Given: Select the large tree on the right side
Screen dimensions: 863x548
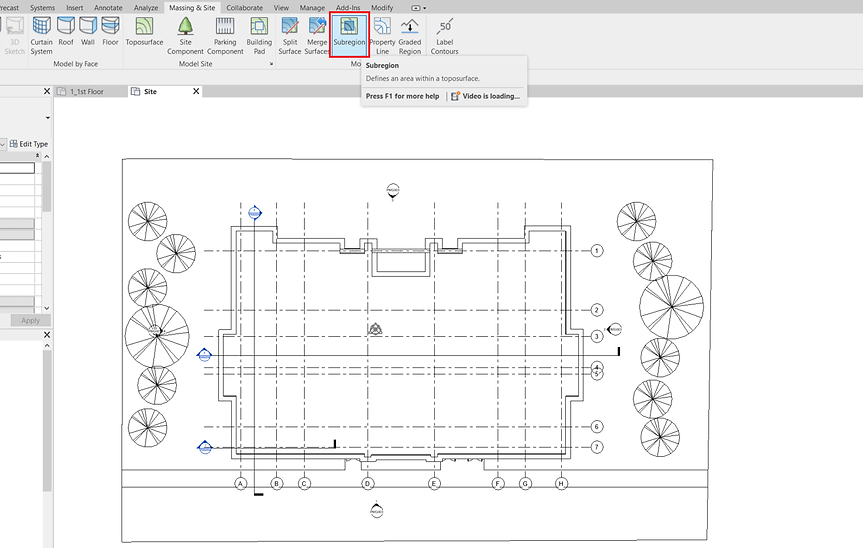Looking at the screenshot, I should click(x=671, y=307).
